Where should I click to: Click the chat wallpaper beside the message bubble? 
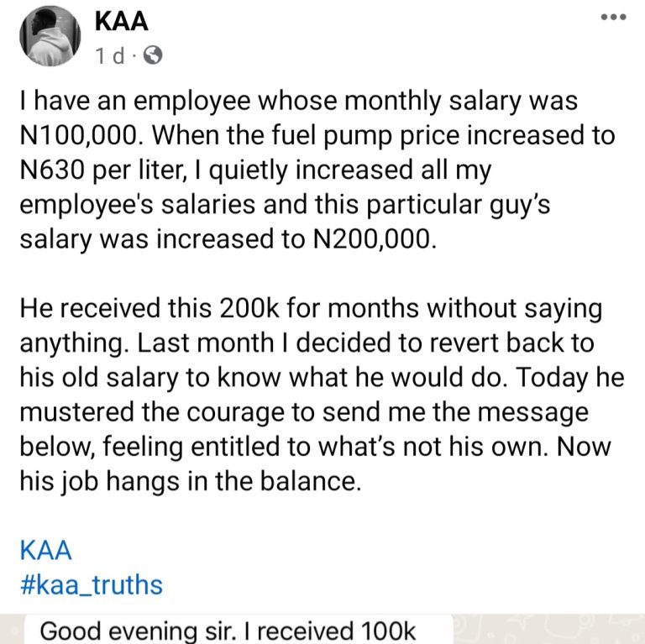(546, 631)
